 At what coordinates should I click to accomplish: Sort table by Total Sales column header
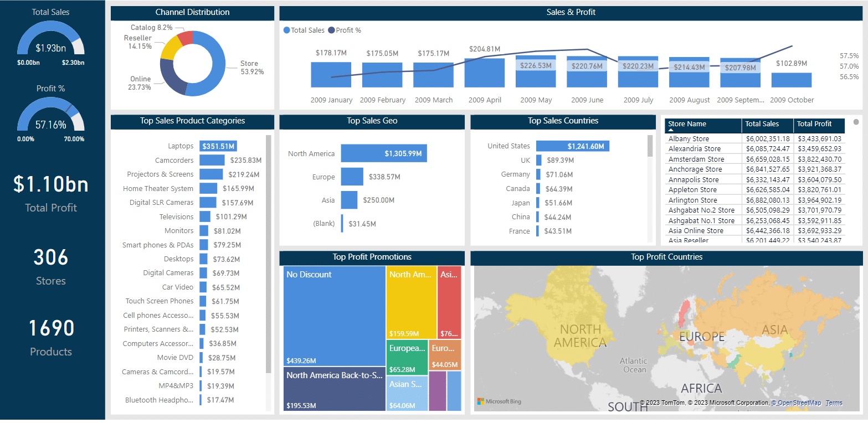point(762,124)
